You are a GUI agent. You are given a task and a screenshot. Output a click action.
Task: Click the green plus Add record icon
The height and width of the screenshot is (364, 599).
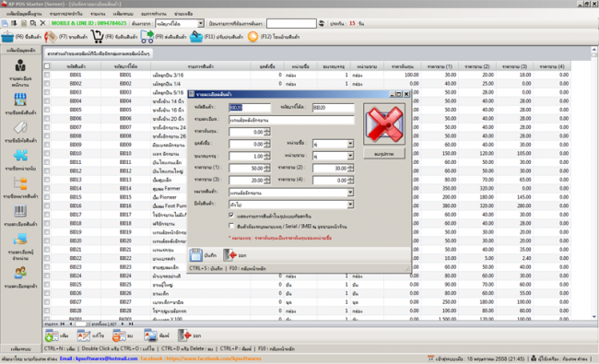click(52, 335)
